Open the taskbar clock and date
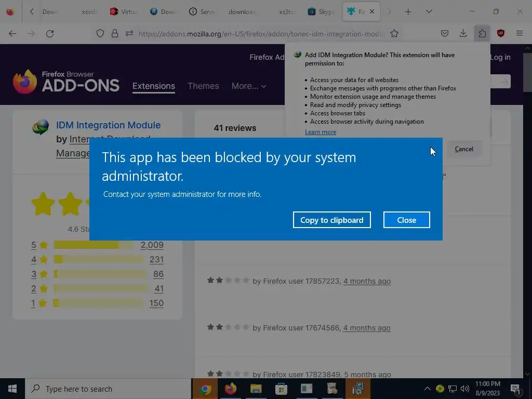 pos(487,389)
